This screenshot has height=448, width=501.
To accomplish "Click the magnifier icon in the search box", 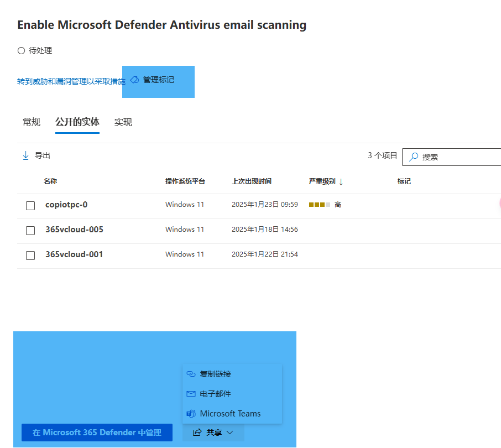I will [414, 157].
